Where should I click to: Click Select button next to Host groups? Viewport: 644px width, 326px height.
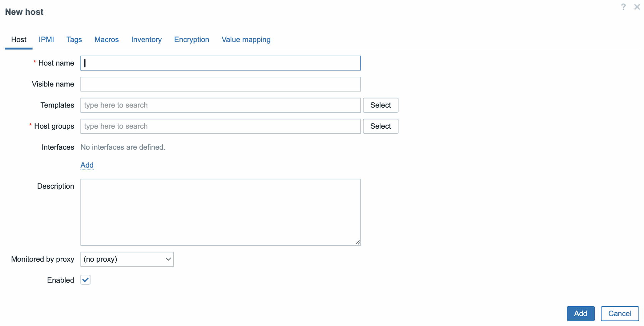[x=381, y=126]
